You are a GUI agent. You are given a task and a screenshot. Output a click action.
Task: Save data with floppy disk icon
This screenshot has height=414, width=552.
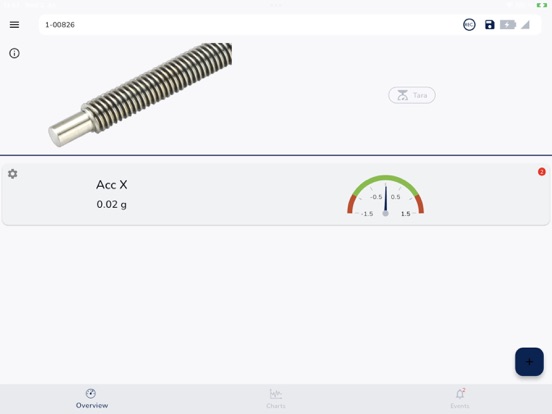point(489,25)
